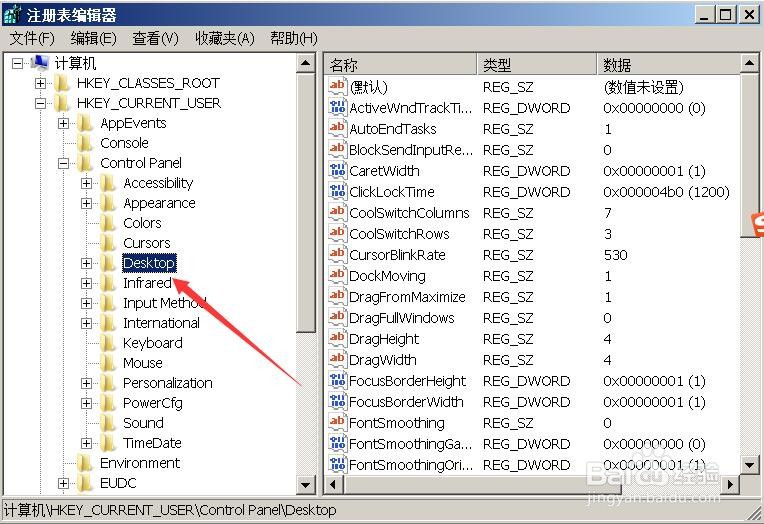Click the Registry Editor title bar icon
Image resolution: width=764 pixels, height=524 pixels.
coord(12,15)
